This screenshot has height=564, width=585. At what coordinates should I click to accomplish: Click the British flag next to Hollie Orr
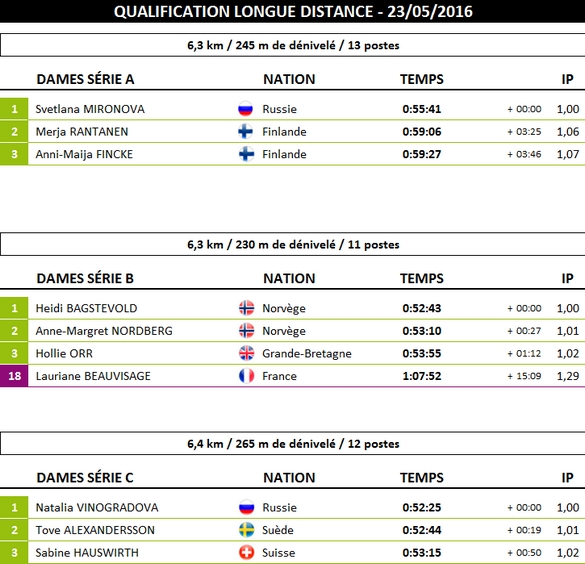pos(246,353)
